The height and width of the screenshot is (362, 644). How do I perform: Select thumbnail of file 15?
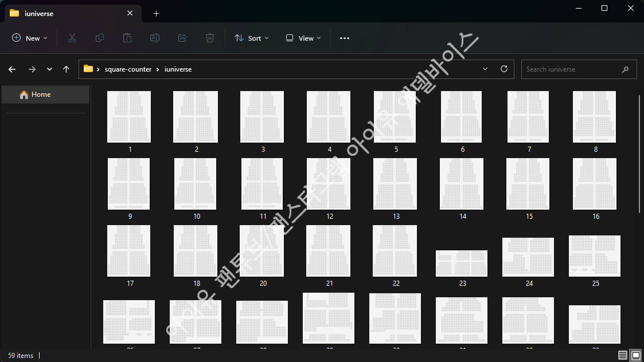click(528, 184)
